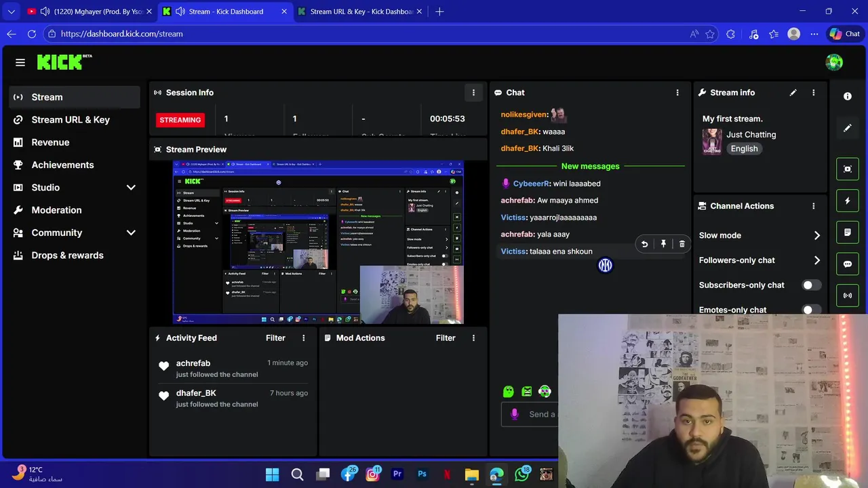Insert the angry green face emote
Viewport: 868px width, 488px height.
click(527, 392)
